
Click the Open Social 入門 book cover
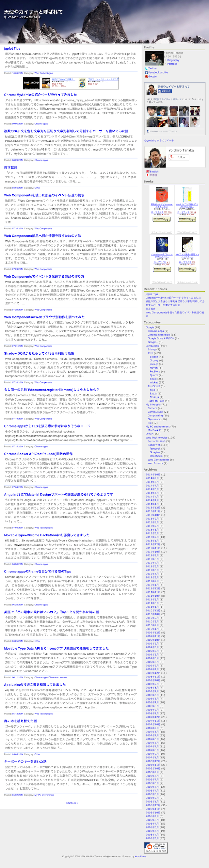pyautogui.click(x=162, y=245)
